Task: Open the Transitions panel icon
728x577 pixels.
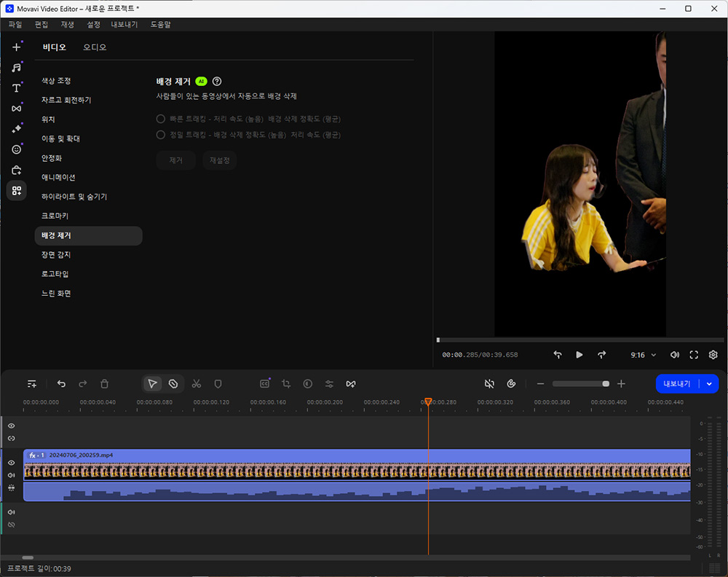Action: tap(16, 109)
